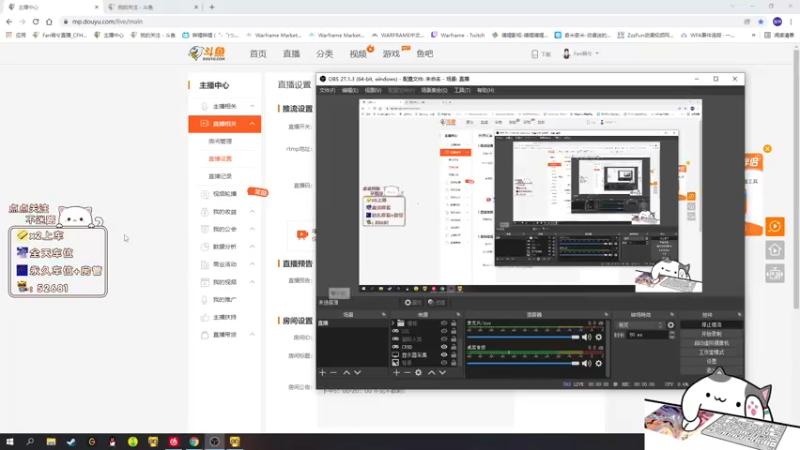Lock the folder group source
800x450 pixels.
453,323
